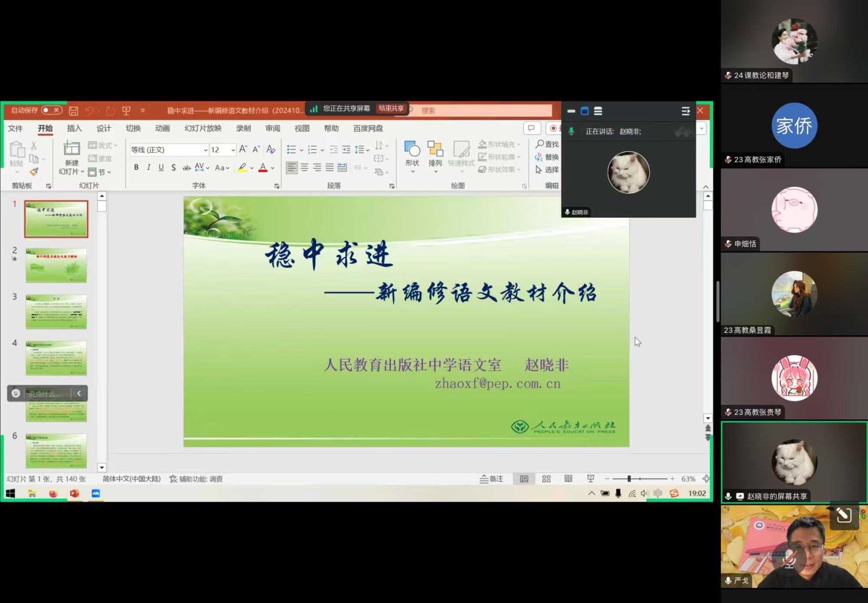Click the Save icon in title bar

(x=74, y=111)
